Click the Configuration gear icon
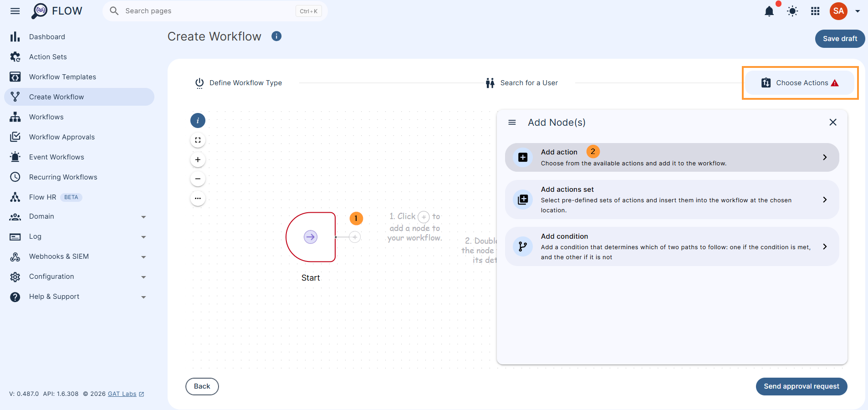Viewport: 868px width, 410px height. tap(15, 277)
